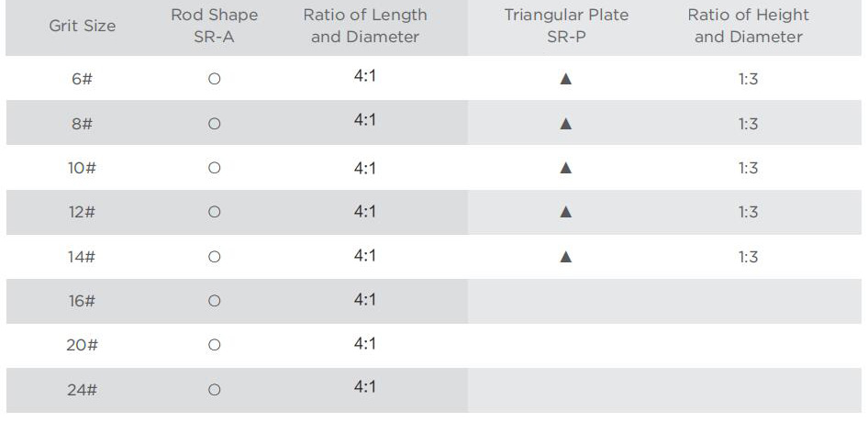Click the Rod Shape SR-A header

click(214, 26)
